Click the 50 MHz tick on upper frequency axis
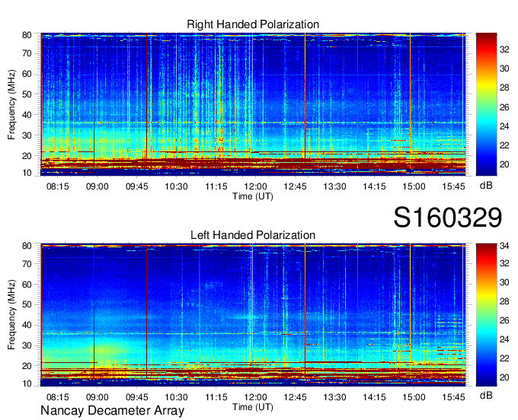This screenshot has width=518, height=420. coord(27,94)
